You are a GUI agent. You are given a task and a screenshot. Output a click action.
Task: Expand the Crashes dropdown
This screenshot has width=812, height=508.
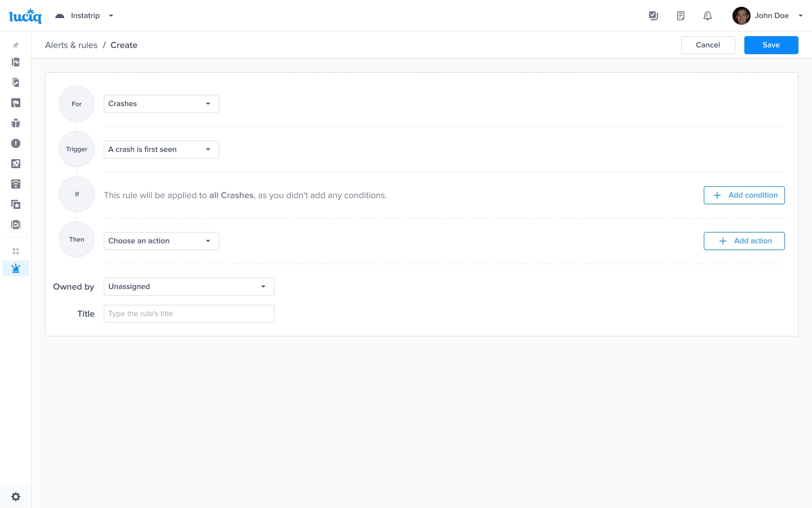click(x=161, y=104)
